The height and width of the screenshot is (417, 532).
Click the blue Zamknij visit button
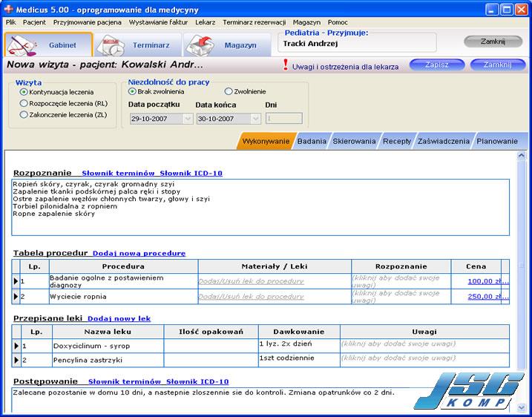click(497, 65)
